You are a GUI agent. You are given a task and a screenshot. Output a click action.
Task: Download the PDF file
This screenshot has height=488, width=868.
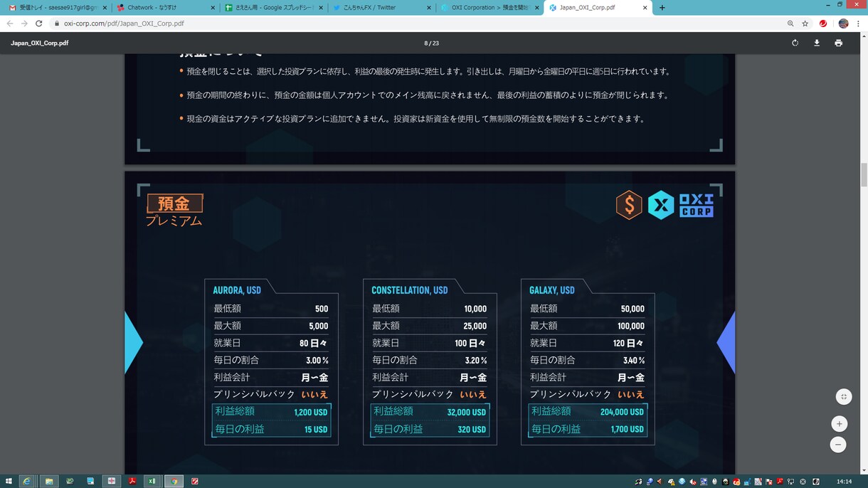click(817, 43)
